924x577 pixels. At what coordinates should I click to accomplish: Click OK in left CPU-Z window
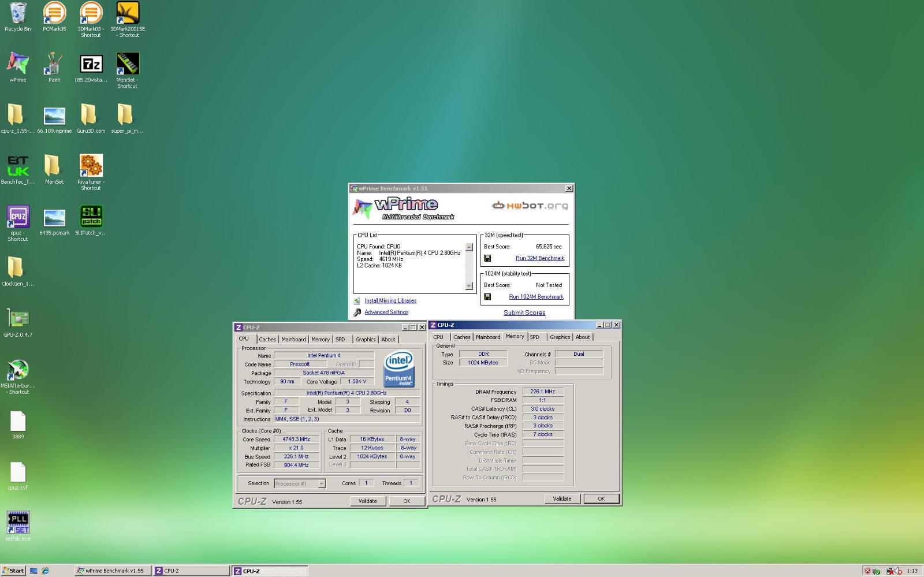click(407, 501)
